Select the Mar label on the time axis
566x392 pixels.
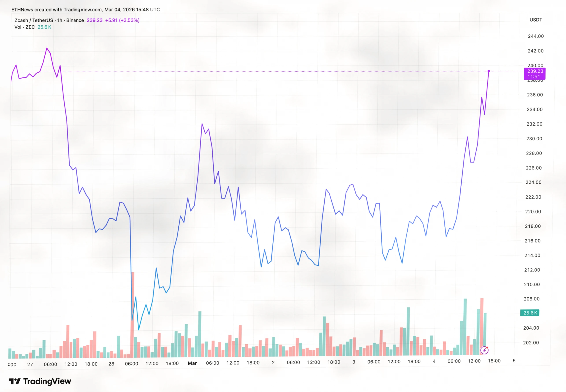click(x=193, y=363)
